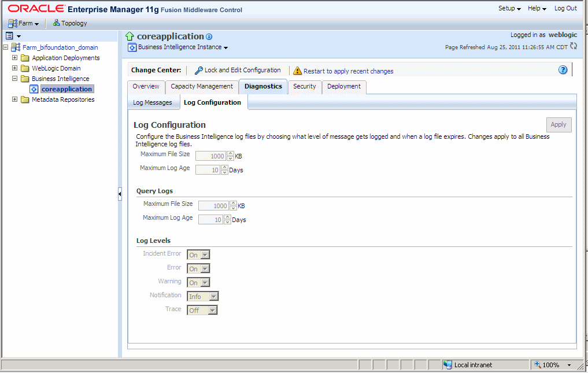Click the Log Out link
588x373 pixels.
(x=565, y=8)
